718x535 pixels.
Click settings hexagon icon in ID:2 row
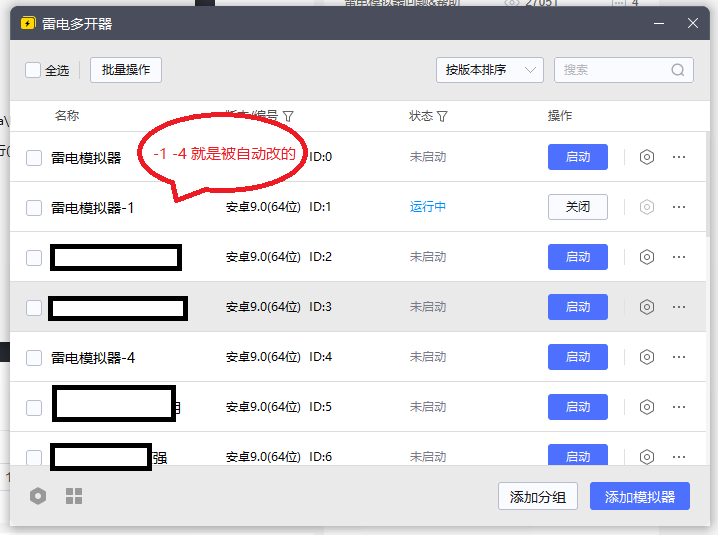click(647, 257)
